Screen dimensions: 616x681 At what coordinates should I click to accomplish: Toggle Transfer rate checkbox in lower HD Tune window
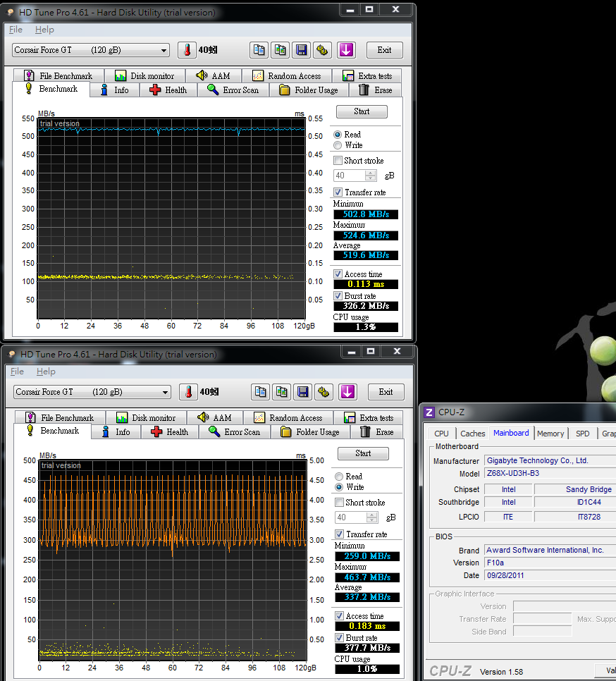coord(339,534)
